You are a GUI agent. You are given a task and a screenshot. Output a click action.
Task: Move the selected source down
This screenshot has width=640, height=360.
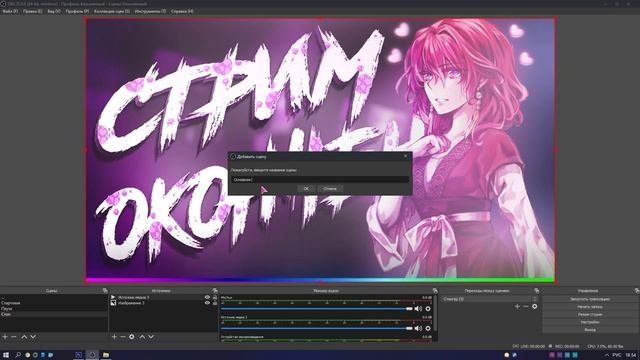[151, 337]
